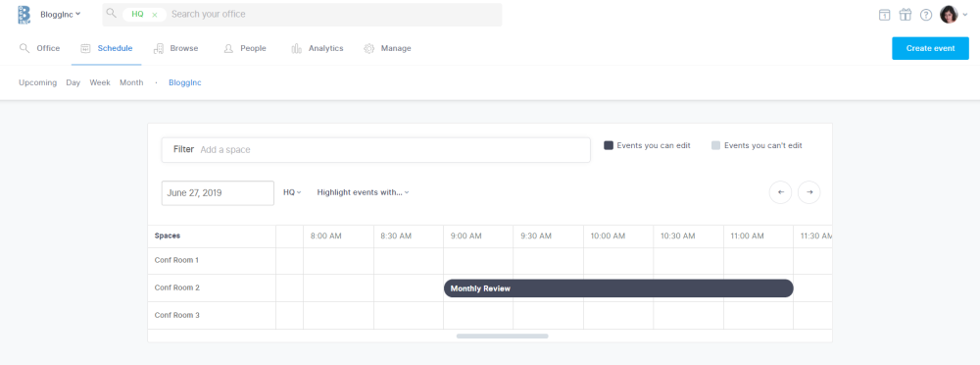This screenshot has height=365, width=980.
Task: Open the BloggInc organization dropdown
Action: click(x=60, y=14)
